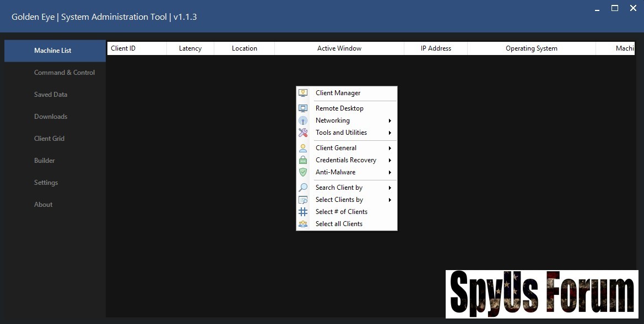Click the Client General person icon

[x=303, y=148]
